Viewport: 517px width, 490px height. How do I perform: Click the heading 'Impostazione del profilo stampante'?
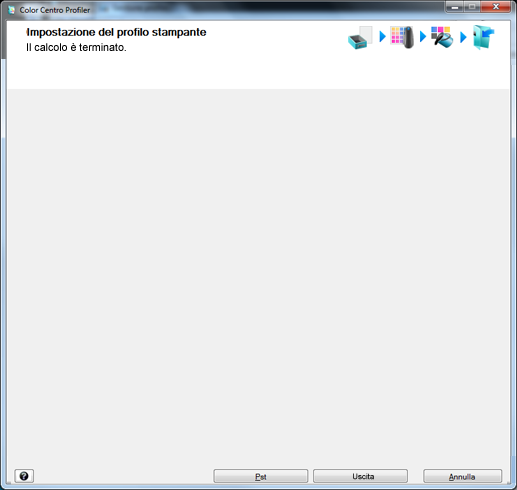click(116, 32)
